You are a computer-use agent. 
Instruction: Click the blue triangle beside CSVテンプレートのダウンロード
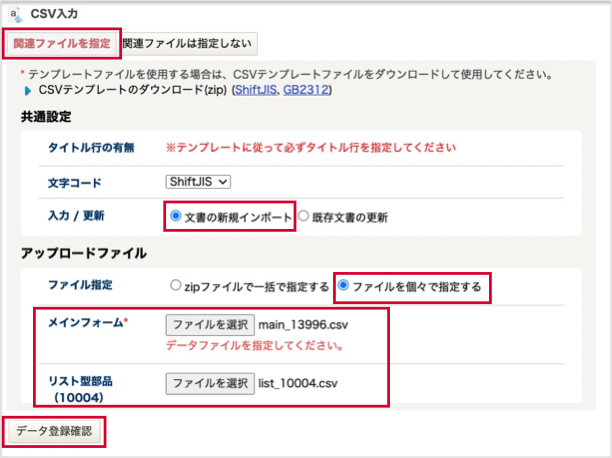[x=28, y=91]
